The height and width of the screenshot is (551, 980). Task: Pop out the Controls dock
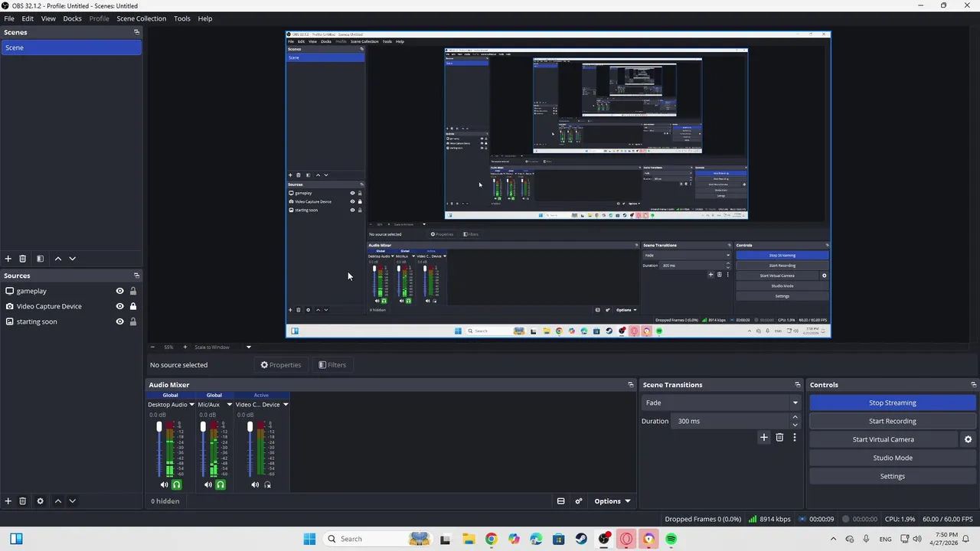[973, 385]
